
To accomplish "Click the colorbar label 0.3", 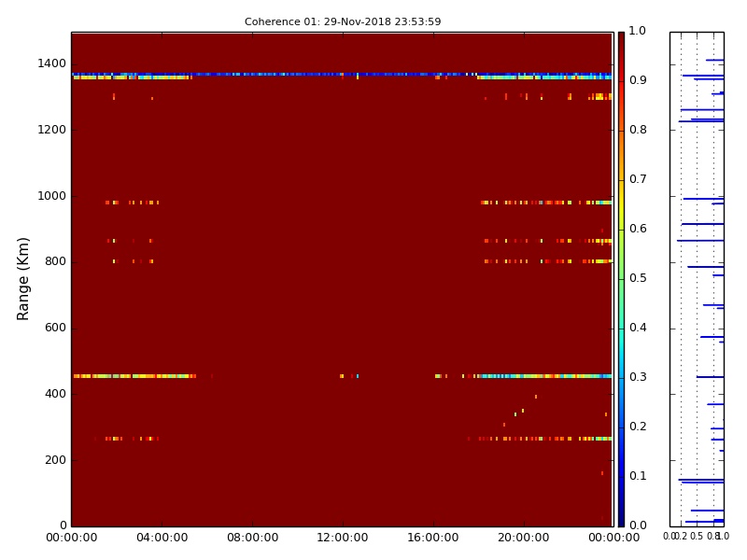I will [638, 378].
